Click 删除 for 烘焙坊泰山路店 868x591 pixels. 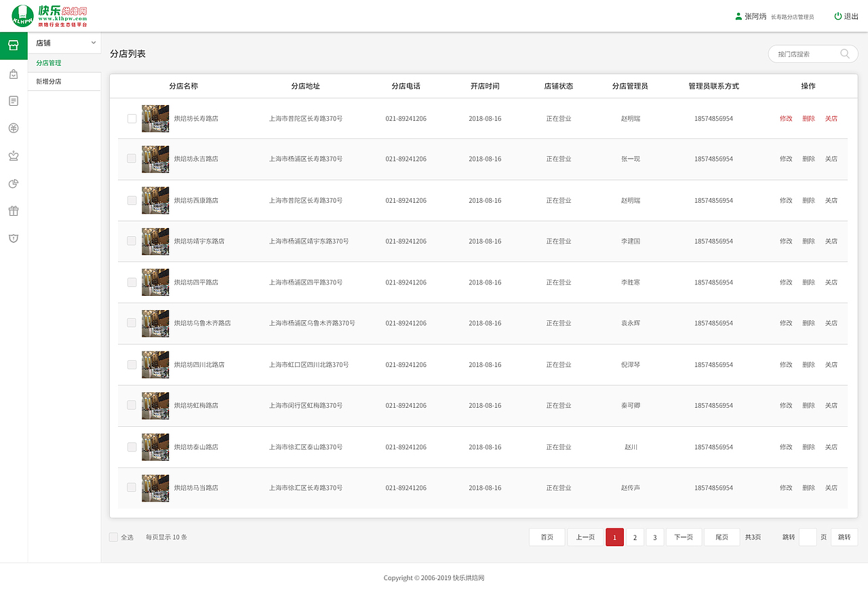click(x=808, y=447)
